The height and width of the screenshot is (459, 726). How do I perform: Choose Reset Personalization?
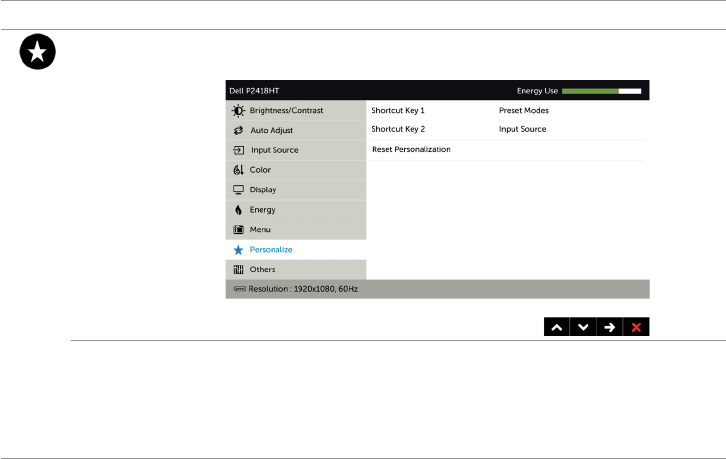411,150
